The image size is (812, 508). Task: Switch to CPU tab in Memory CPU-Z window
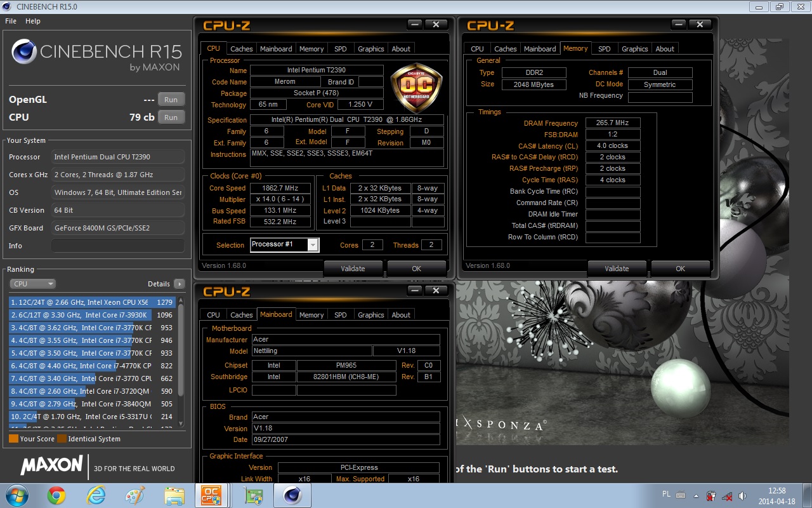[477, 49]
